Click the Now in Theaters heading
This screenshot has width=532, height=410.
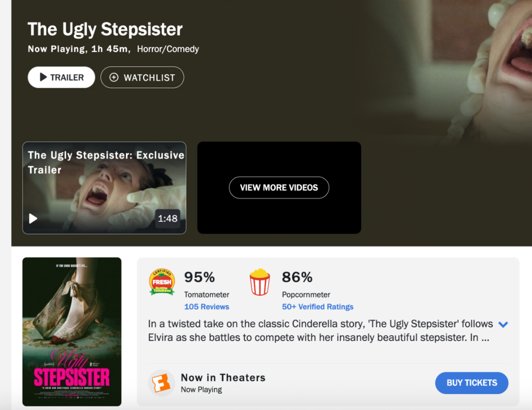[223, 377]
